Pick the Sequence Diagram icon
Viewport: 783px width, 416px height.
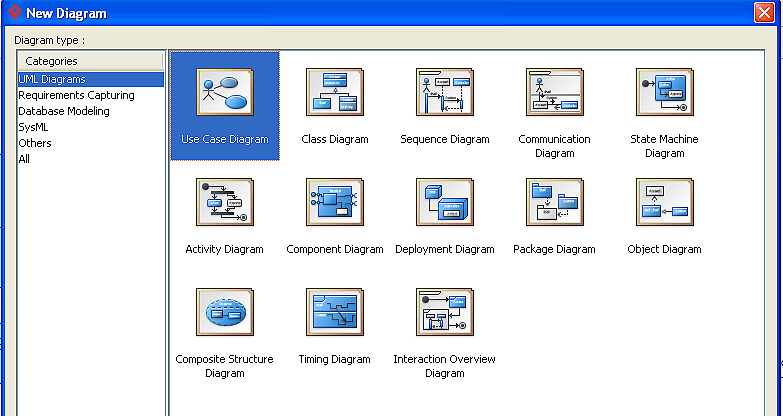(x=445, y=94)
